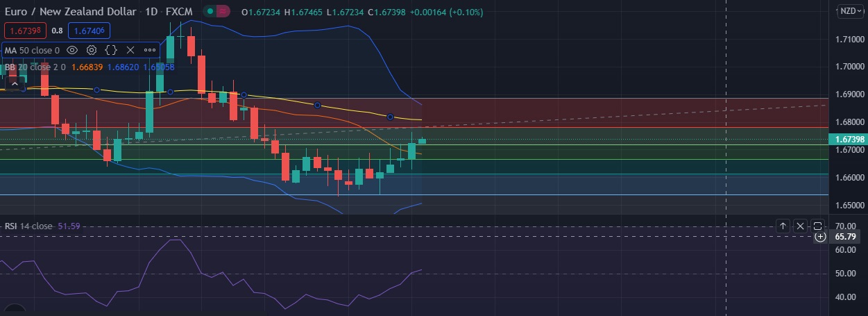The width and height of the screenshot is (868, 316).
Task: Toggle MA 50 indicator visibility eye
Action: click(72, 50)
